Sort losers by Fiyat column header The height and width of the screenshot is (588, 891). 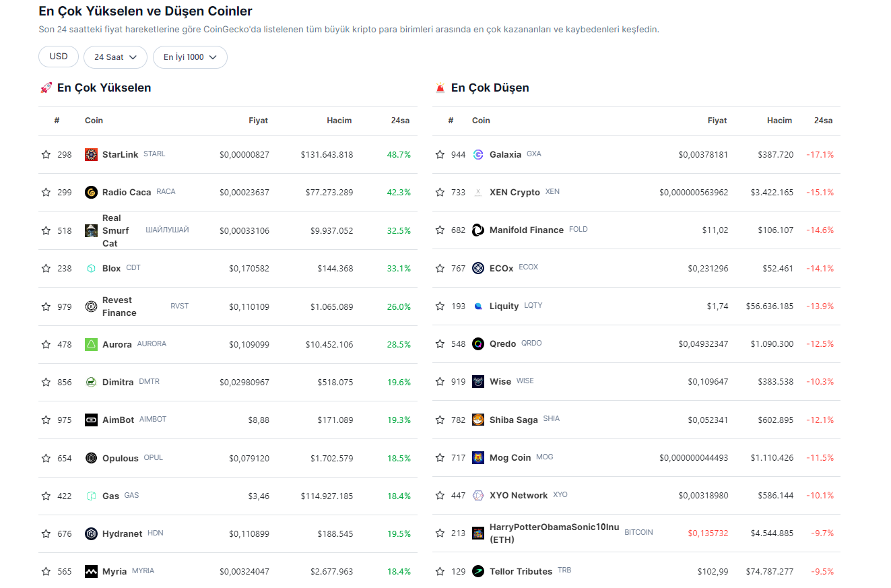pyautogui.click(x=717, y=121)
